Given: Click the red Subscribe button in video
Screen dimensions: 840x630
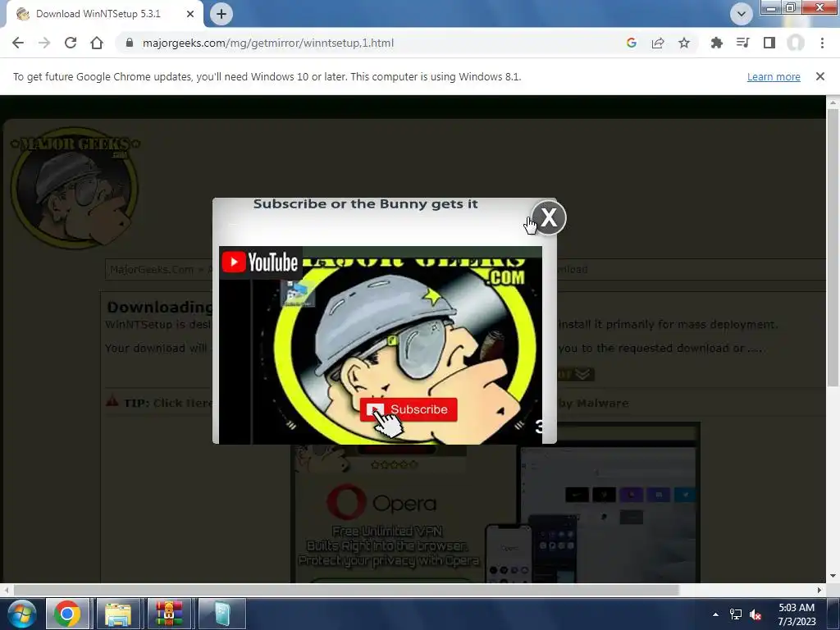Looking at the screenshot, I should click(x=409, y=409).
